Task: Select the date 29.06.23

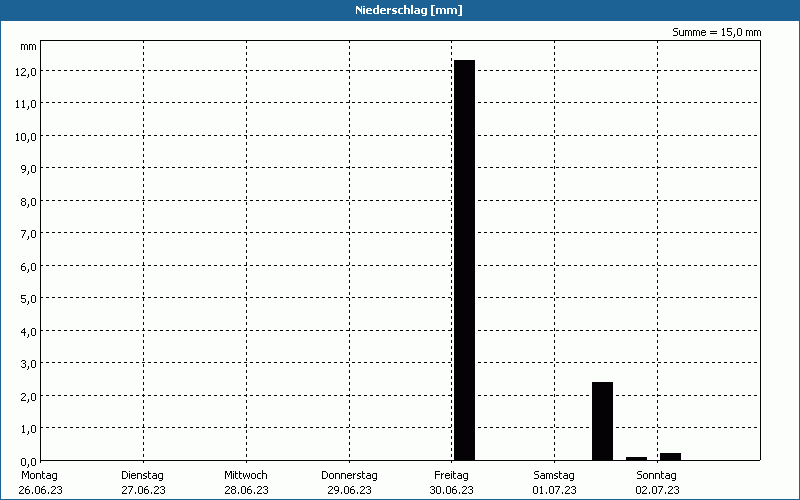Action: 349,490
